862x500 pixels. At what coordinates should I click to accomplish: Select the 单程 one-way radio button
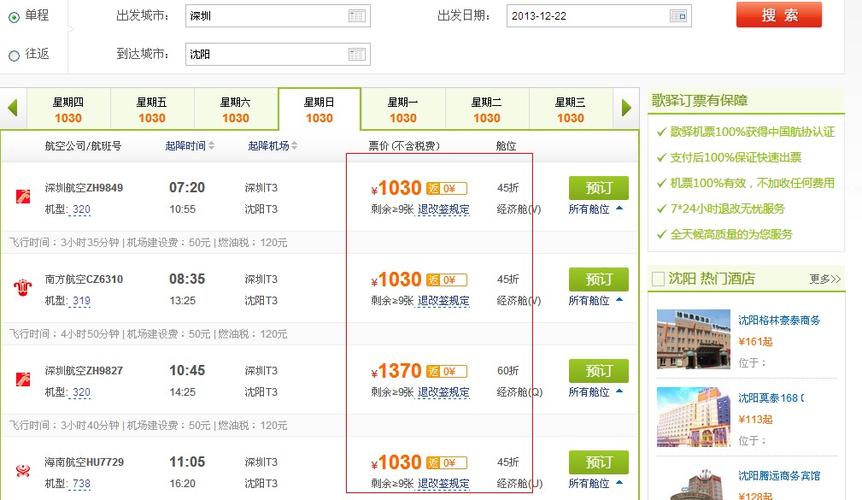(14, 18)
